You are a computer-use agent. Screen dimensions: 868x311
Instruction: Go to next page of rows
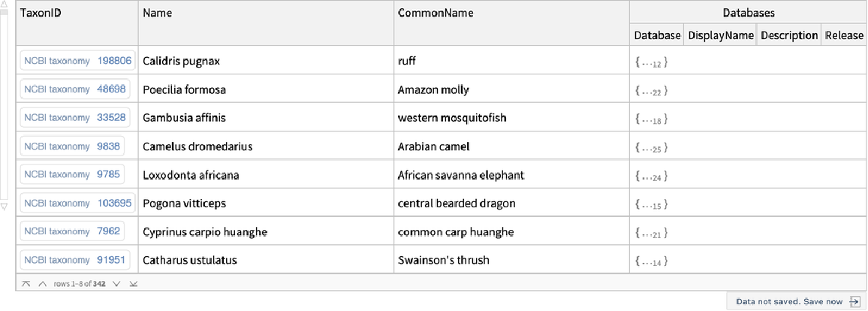pos(116,284)
